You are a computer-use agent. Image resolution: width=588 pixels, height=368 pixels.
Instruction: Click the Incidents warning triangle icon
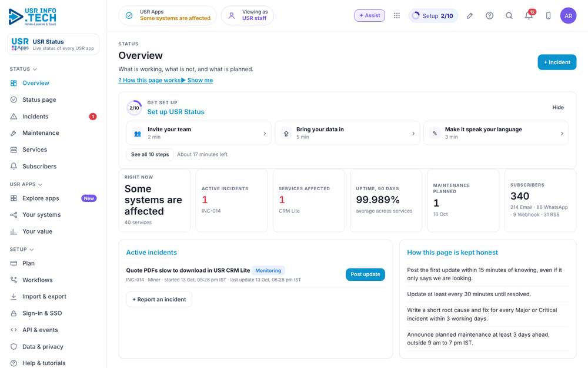tap(14, 117)
